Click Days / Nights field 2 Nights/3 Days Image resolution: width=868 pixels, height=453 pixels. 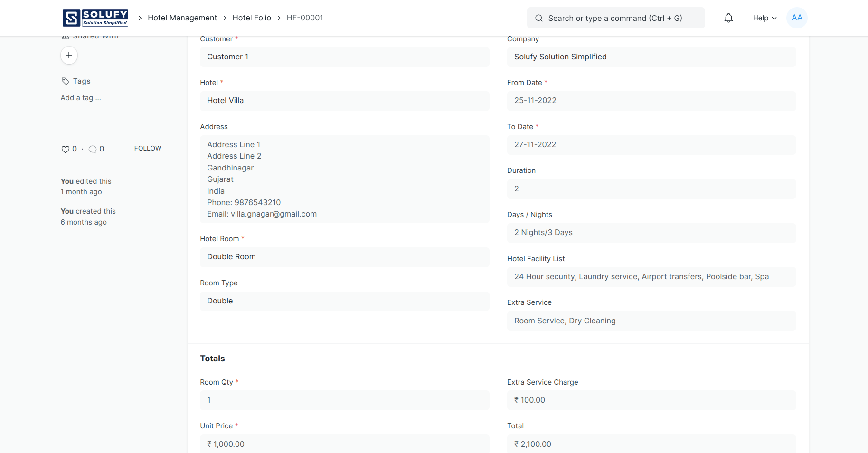pos(651,233)
